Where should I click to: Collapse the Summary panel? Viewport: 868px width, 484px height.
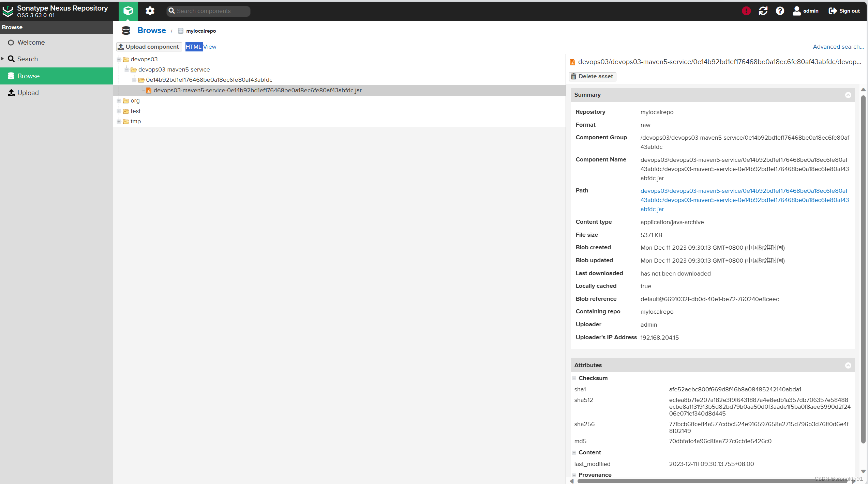point(848,95)
